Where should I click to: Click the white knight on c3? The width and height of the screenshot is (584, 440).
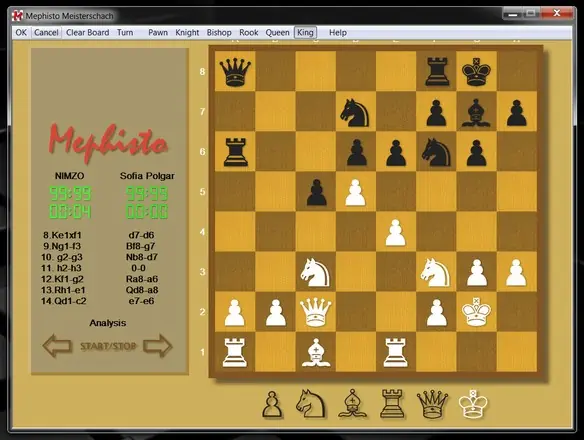[x=315, y=273]
